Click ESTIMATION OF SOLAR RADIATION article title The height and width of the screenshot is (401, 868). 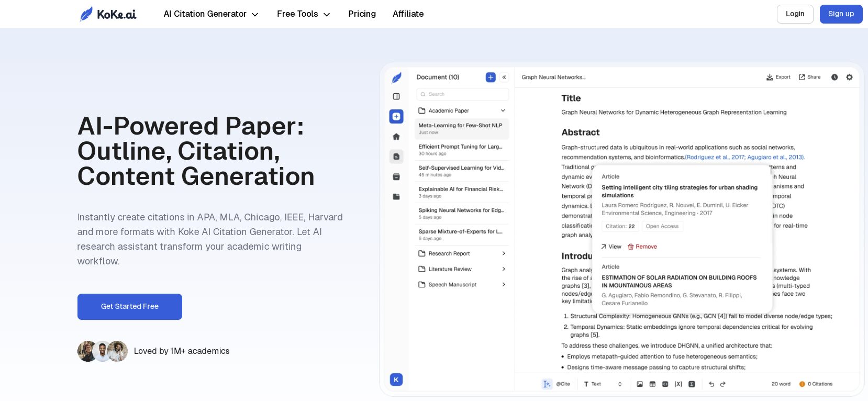click(x=679, y=282)
